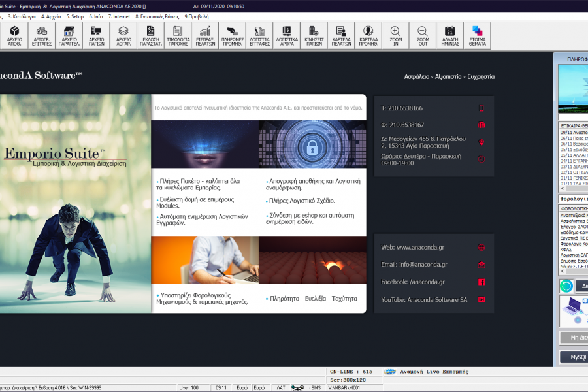The height and width of the screenshot is (392, 588).
Task: Open ΠΛΗΡΩΜΕΣ ΠΡΟΜΗΘ. supplier payments
Action: point(233,36)
